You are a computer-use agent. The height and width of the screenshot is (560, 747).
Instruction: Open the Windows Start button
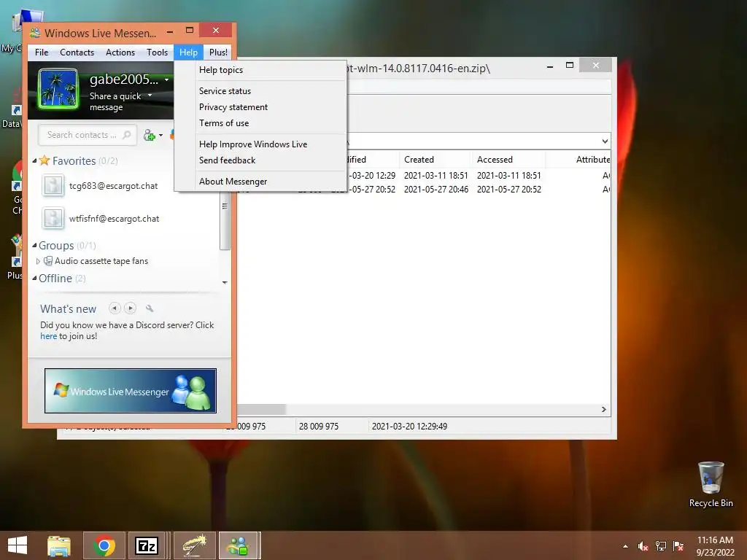point(18,545)
